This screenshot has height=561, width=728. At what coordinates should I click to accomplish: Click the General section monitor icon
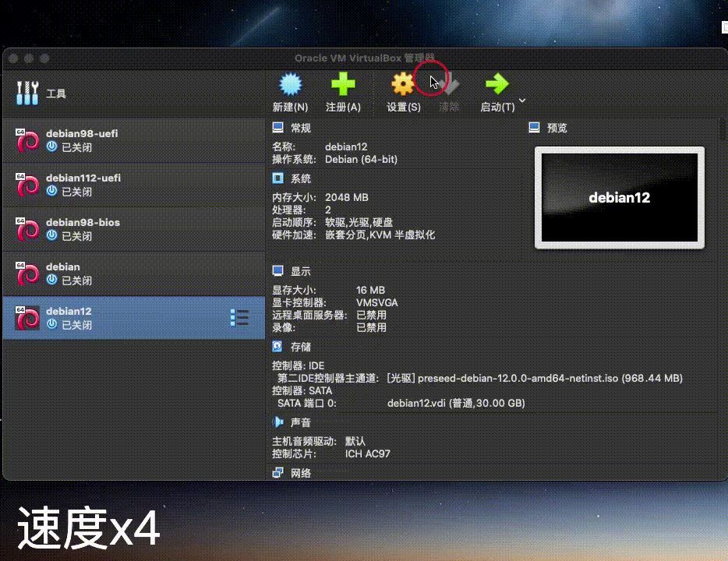click(277, 128)
